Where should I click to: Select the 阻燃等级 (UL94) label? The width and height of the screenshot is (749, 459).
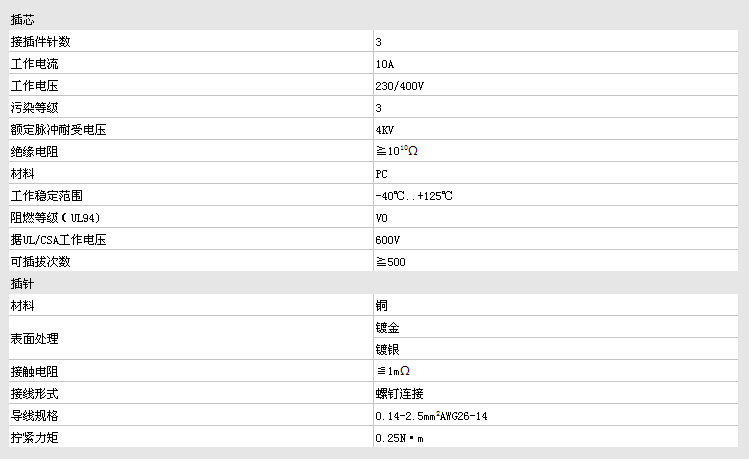(x=56, y=218)
